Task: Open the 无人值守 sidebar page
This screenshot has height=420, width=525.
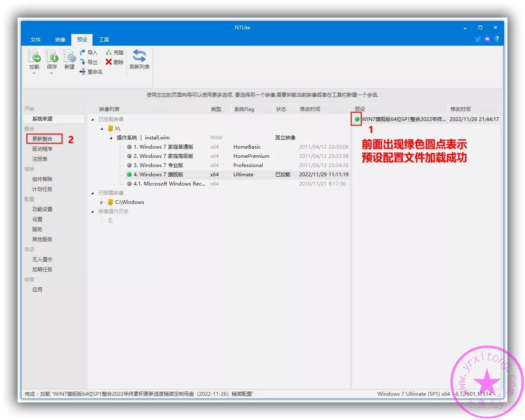Action: 42,260
